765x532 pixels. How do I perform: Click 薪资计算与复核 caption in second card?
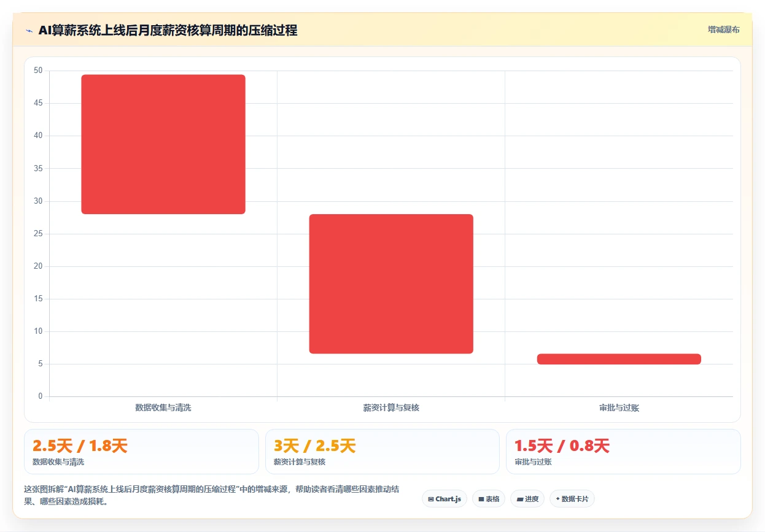300,462
